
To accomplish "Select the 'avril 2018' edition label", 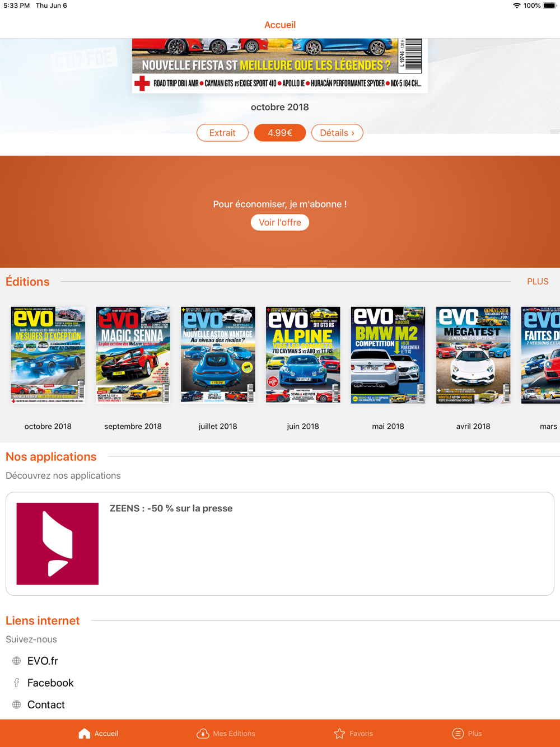I will click(x=473, y=426).
